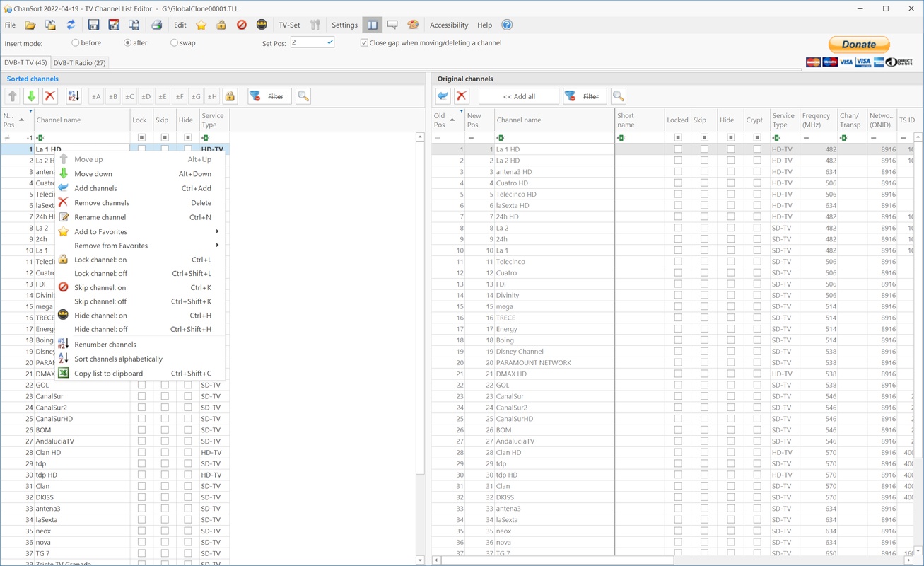Toggle Crypt checkbox for Telecinco HD in Original channels
924x566 pixels.
point(757,195)
